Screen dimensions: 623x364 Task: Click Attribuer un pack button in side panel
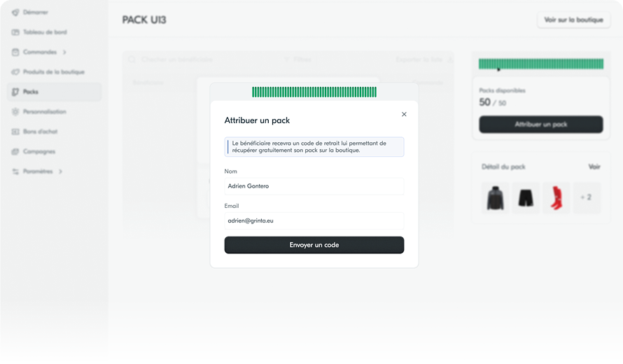tap(540, 125)
